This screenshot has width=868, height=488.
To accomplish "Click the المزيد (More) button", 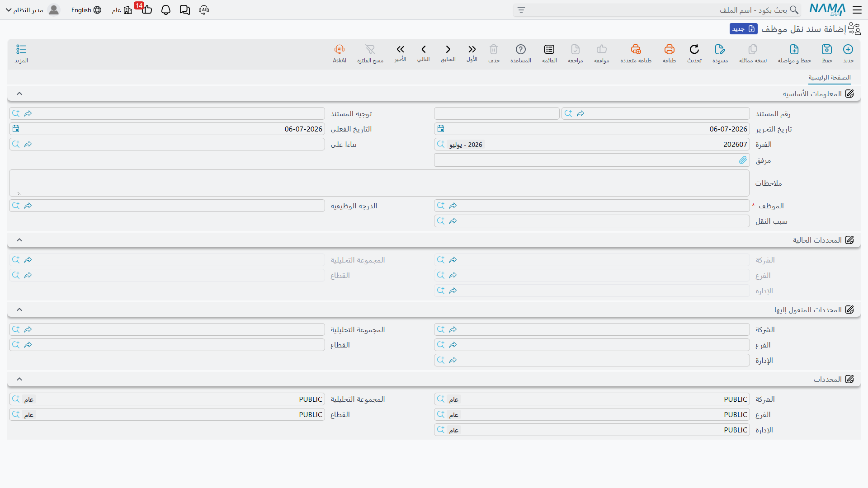I will 21,53.
